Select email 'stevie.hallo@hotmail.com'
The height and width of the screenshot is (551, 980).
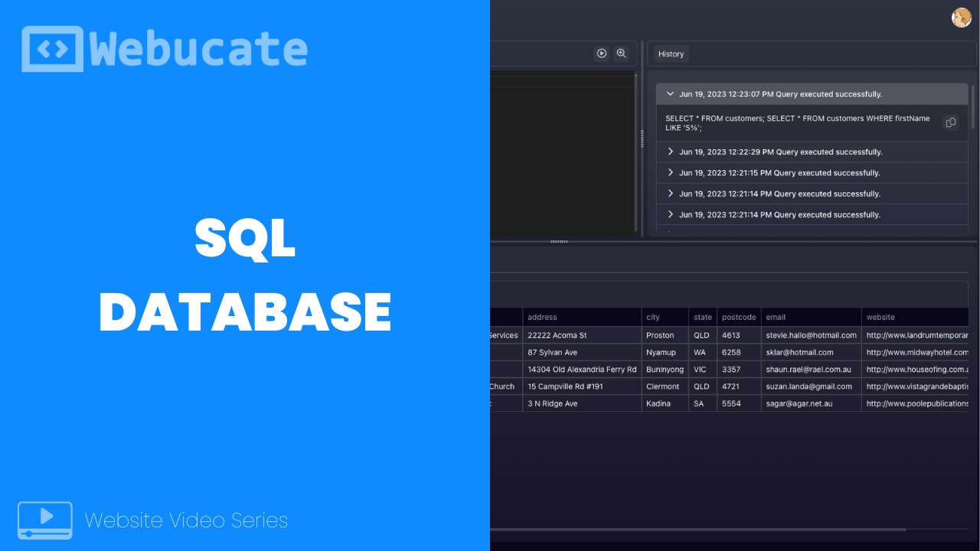(x=812, y=335)
